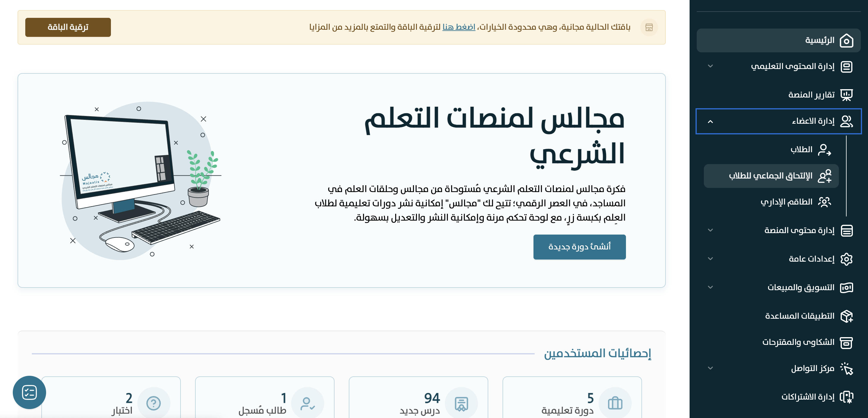Click the box icon for التطبيقات المساعدة
Viewport: 868px width, 418px height.
(x=846, y=316)
